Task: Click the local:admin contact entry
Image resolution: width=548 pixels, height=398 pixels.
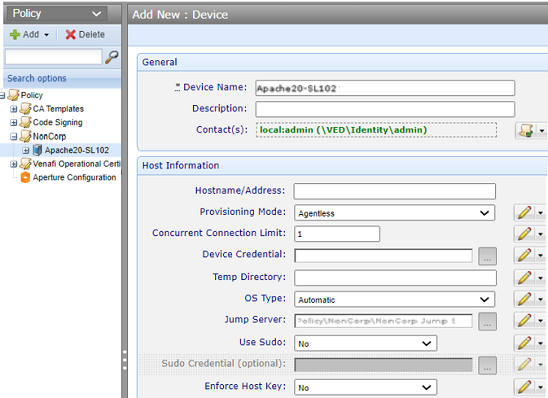Action: (343, 130)
